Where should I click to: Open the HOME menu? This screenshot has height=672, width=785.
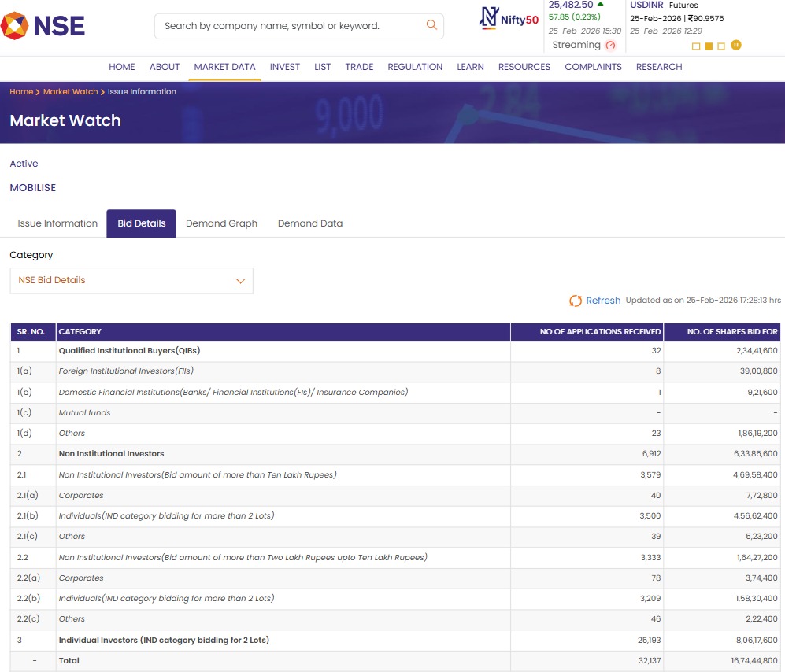click(x=122, y=67)
